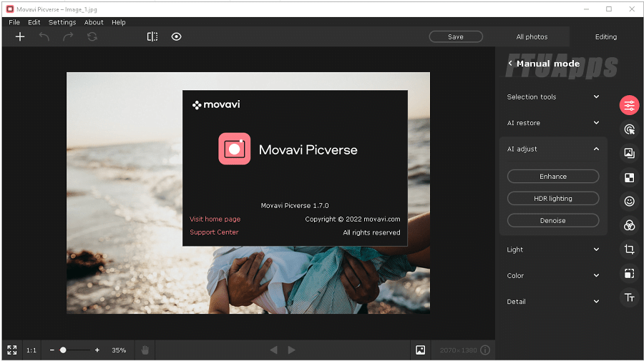The width and height of the screenshot is (644, 361).
Task: Open the Effects filters circles icon
Action: 629,225
